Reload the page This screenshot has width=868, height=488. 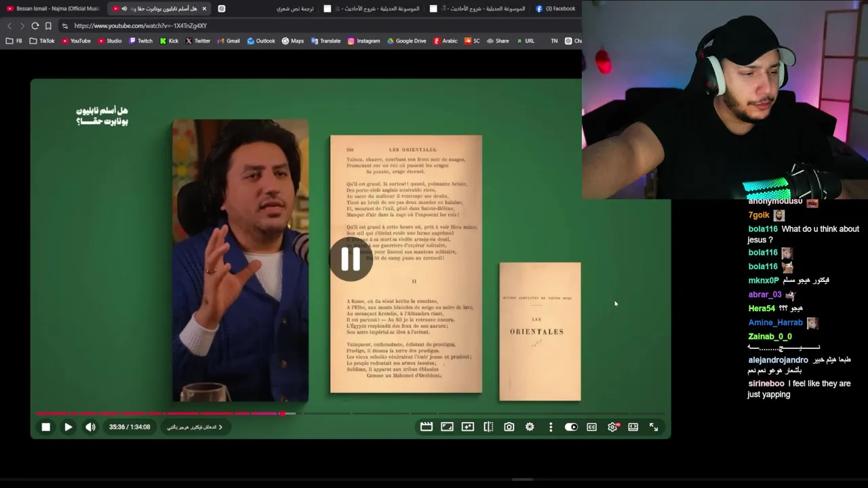[x=35, y=26]
